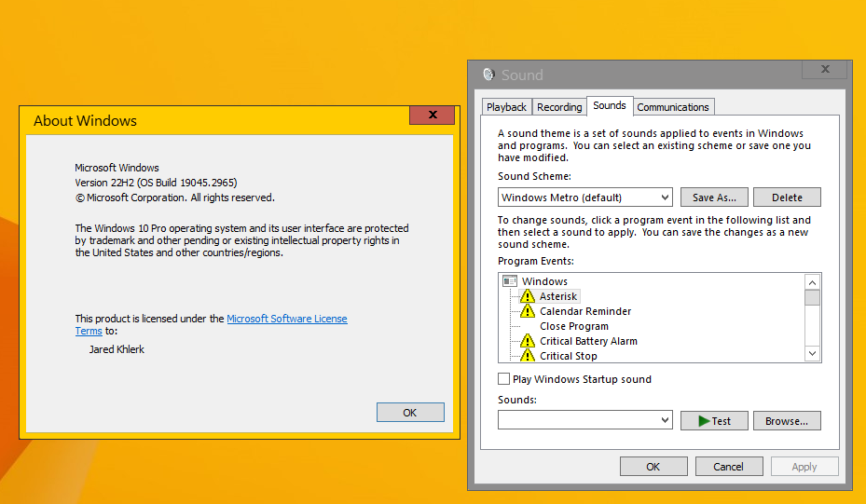Screen dimensions: 866x504
Task: Switch to the Recording tab
Action: tap(559, 107)
